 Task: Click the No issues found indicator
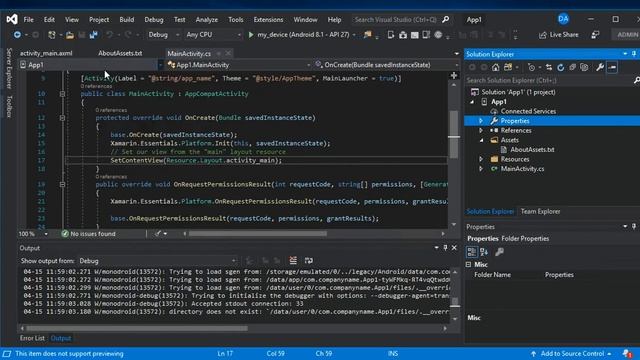[89, 234]
